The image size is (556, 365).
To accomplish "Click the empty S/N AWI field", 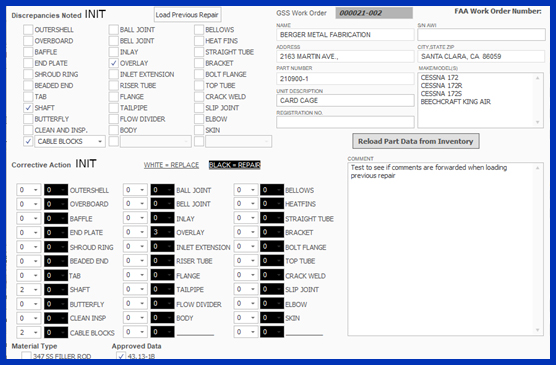I will pos(481,35).
